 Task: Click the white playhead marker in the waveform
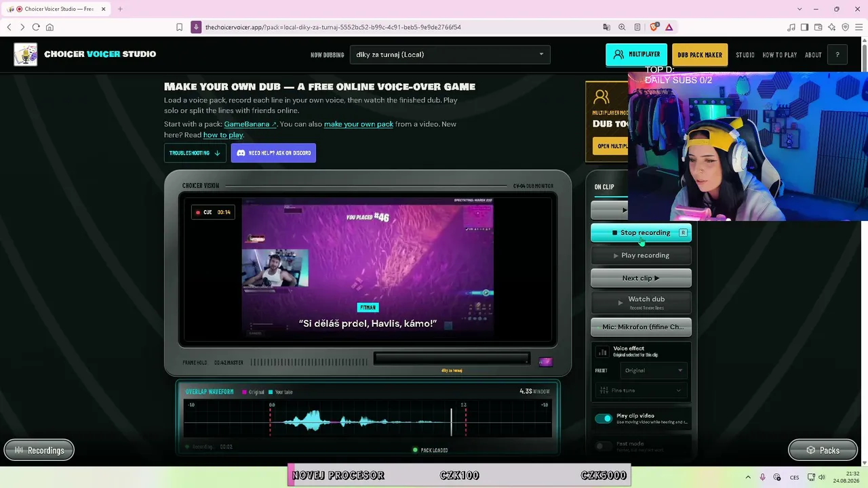click(x=451, y=422)
